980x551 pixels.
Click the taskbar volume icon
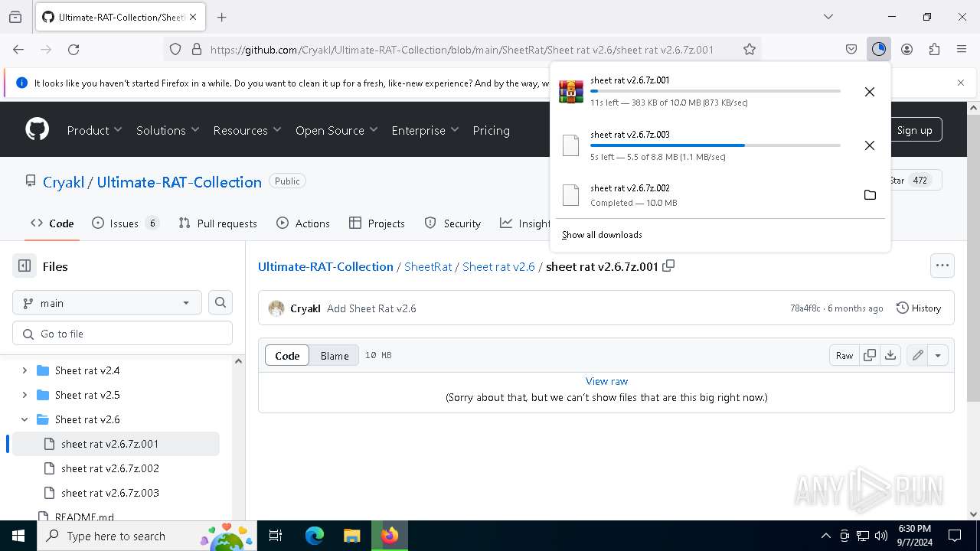tap(881, 536)
